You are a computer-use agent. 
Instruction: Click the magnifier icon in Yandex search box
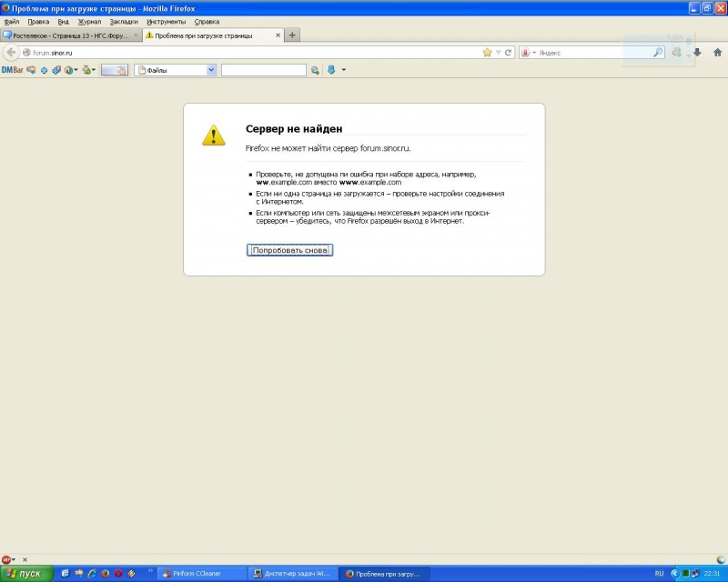[658, 53]
